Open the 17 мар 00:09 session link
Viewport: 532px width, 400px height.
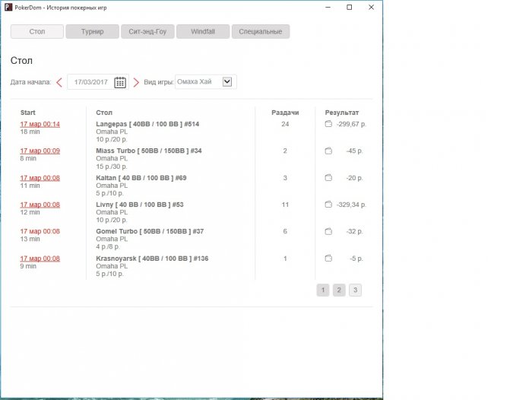[x=40, y=151]
